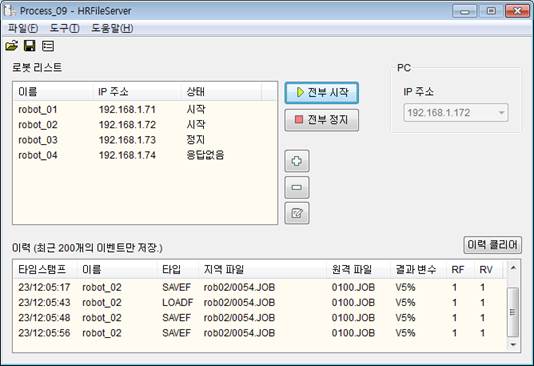Remove robot with the minus button
Image resolution: width=534 pixels, height=366 pixels.
coord(297,187)
